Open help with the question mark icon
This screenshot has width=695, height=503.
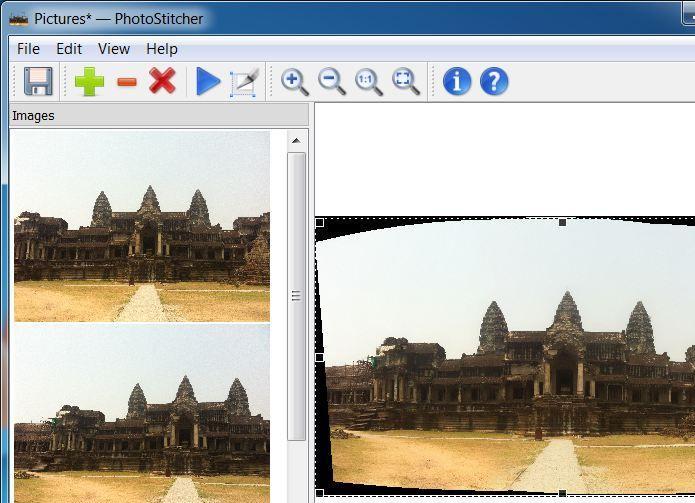point(494,81)
